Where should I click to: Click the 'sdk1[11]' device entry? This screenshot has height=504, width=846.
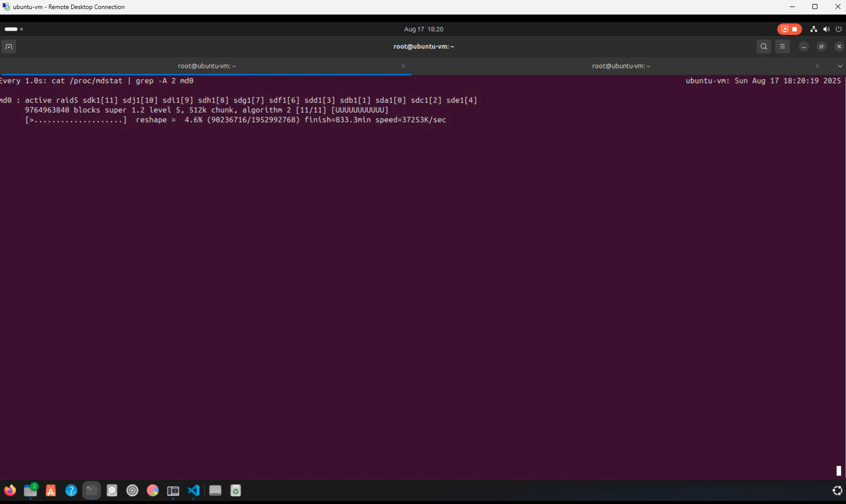point(100,100)
